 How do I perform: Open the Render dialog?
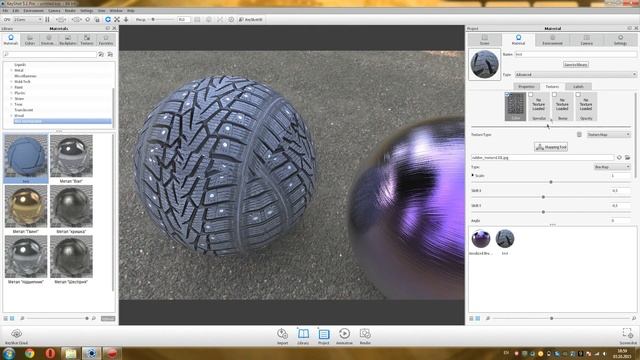tap(365, 336)
